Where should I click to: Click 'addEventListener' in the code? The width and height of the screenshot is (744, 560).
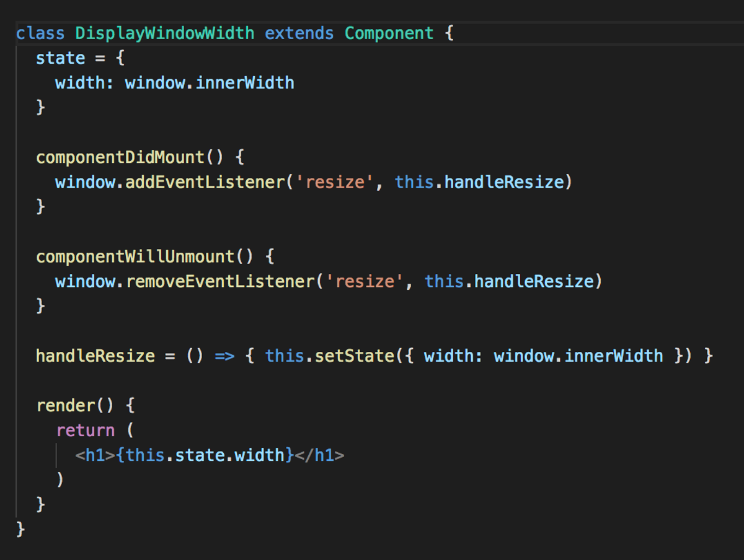(x=205, y=182)
